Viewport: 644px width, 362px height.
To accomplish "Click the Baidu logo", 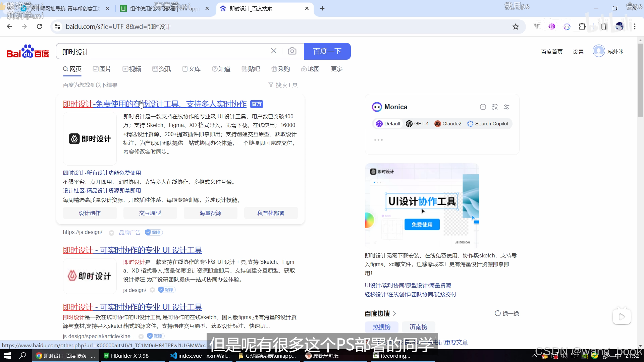I will [28, 51].
